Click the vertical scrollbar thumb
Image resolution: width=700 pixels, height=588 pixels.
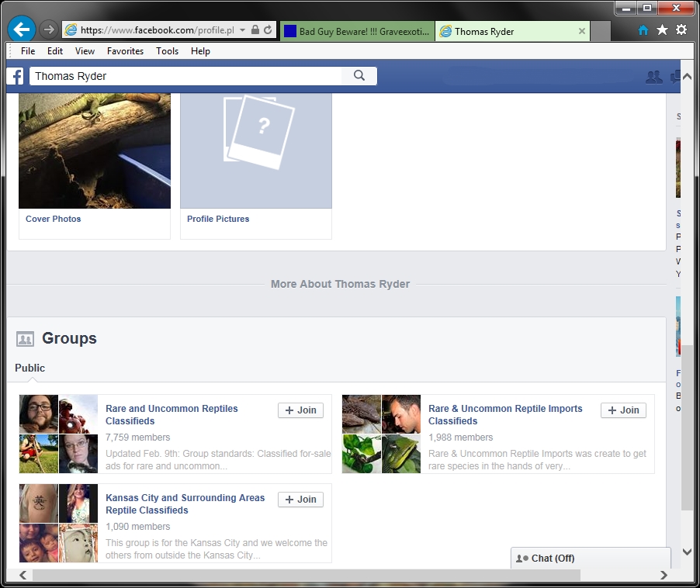pos(688,427)
